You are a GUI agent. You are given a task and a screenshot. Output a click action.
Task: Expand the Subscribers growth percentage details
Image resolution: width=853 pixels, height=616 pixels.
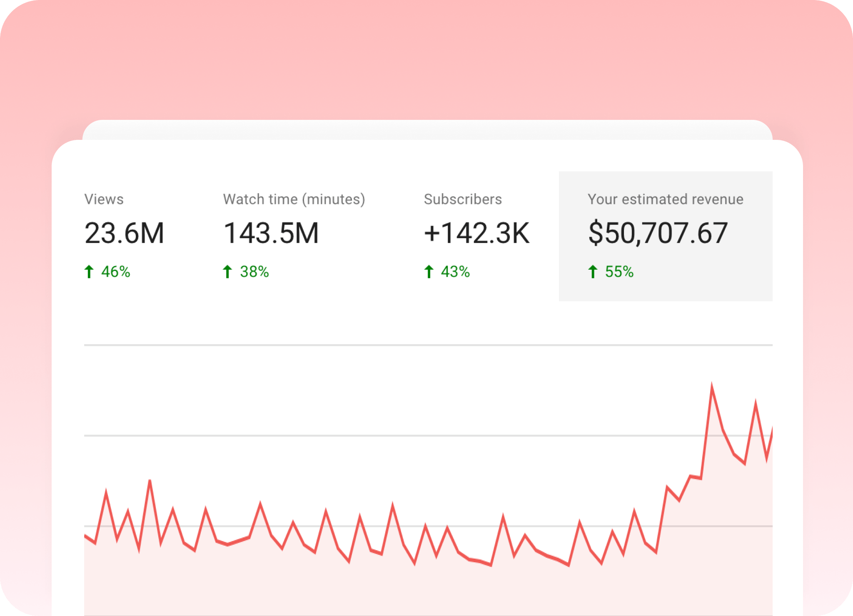(455, 271)
